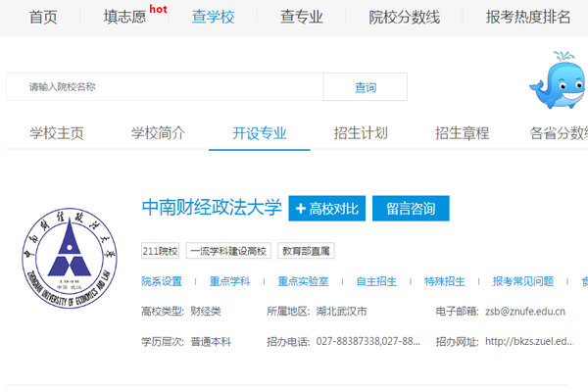588x392 pixels.
Task: Click the 招办网址 http://bkzs.zuel.ed... URL
Action: tap(529, 342)
